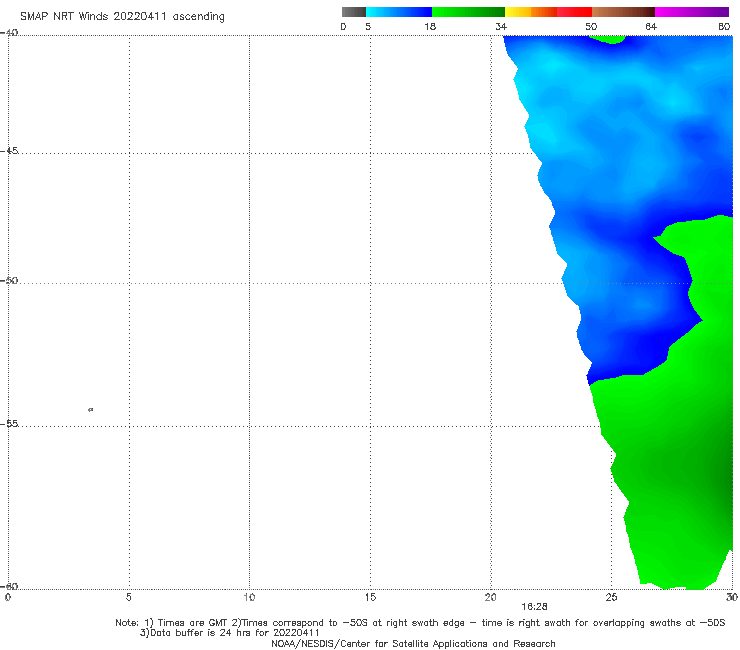Click the brown 50-64 segment of the color bar

[623, 12]
